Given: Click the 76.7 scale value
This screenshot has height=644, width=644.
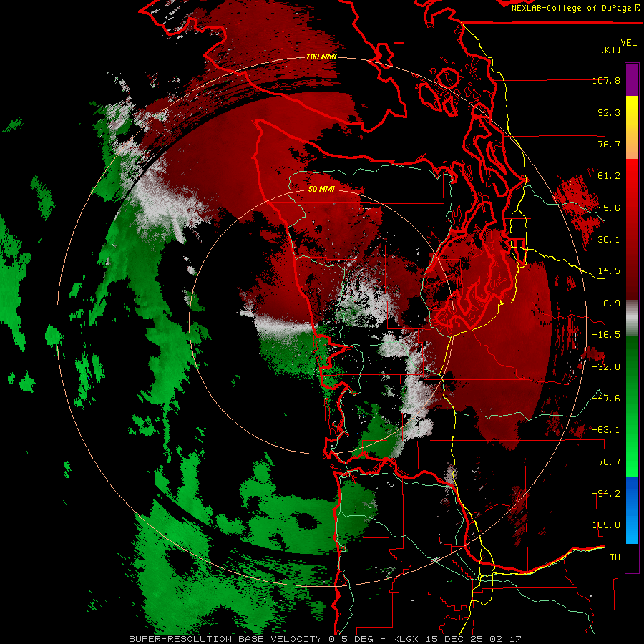Looking at the screenshot, I should (609, 144).
